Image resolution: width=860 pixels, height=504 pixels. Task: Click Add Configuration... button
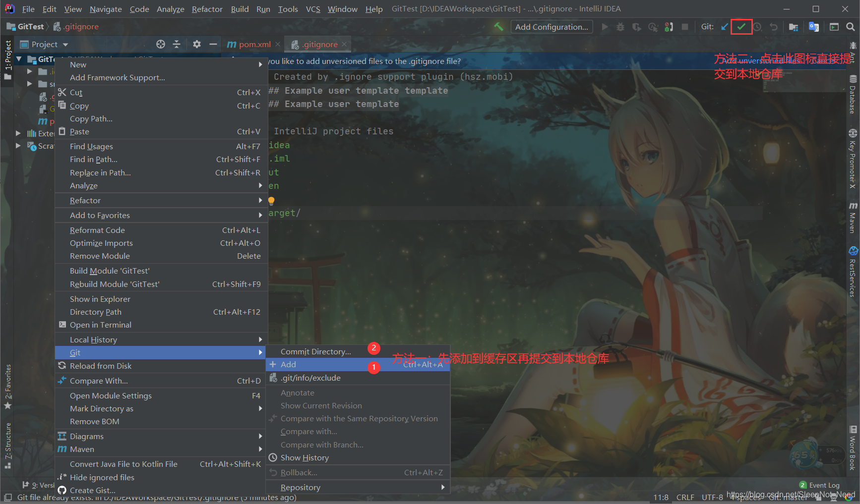click(552, 27)
